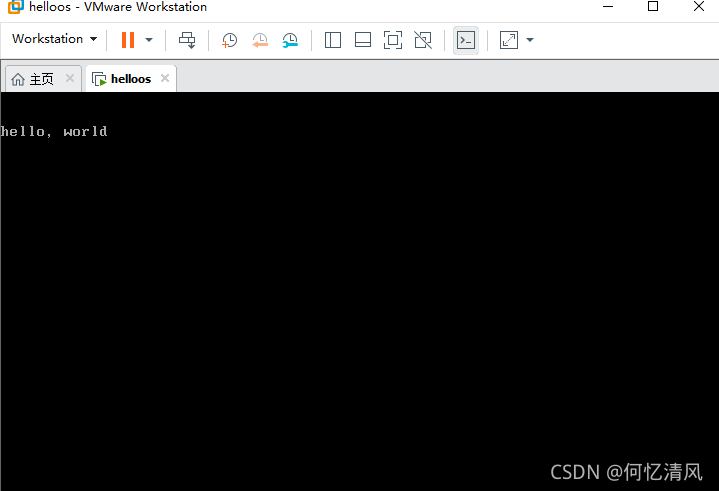Click the VMware Workstation title bar icon
The width and height of the screenshot is (719, 491).
click(x=15, y=6)
